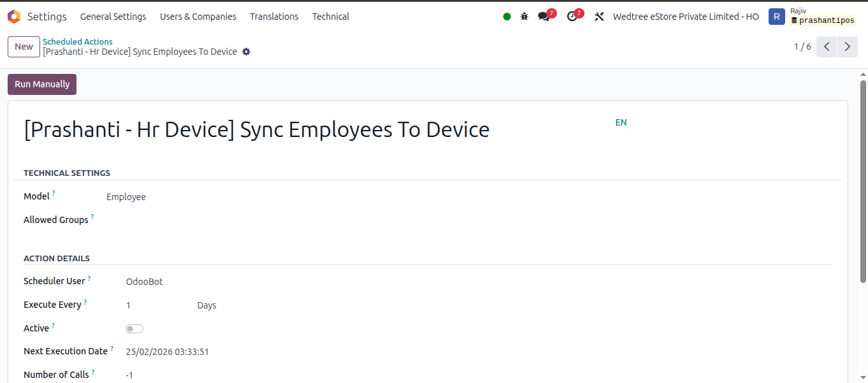Toggle the Active switch
This screenshot has height=383, width=868.
(134, 329)
